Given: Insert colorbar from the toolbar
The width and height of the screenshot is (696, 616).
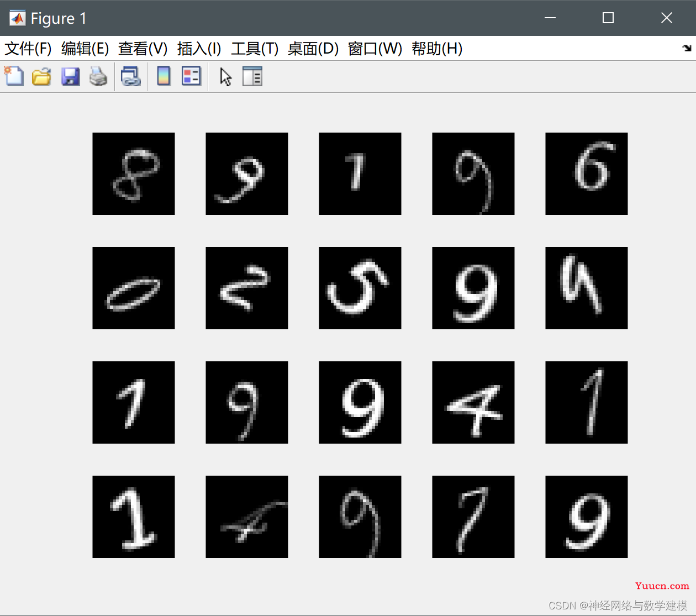Looking at the screenshot, I should [x=164, y=76].
